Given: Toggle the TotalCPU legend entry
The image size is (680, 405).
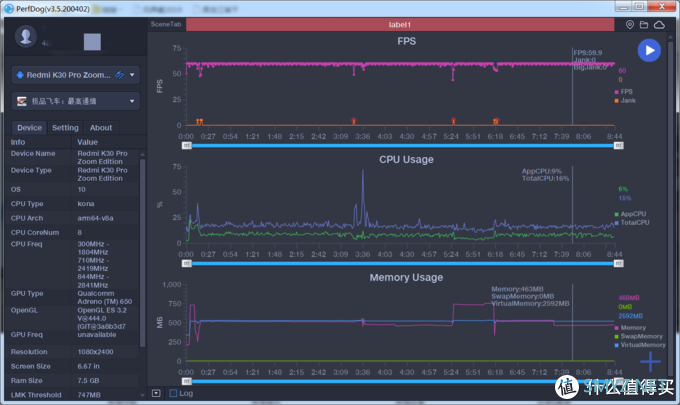Looking at the screenshot, I should point(632,222).
